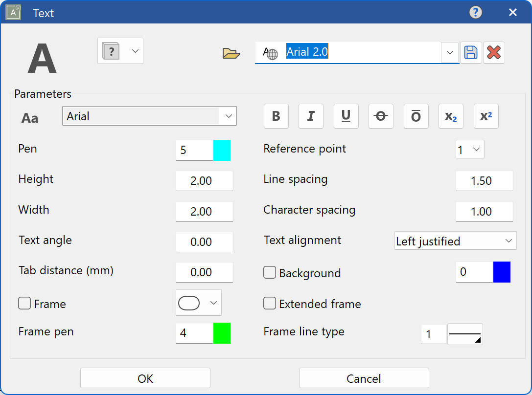Enable the Frame option
The height and width of the screenshot is (395, 532).
[x=24, y=303]
